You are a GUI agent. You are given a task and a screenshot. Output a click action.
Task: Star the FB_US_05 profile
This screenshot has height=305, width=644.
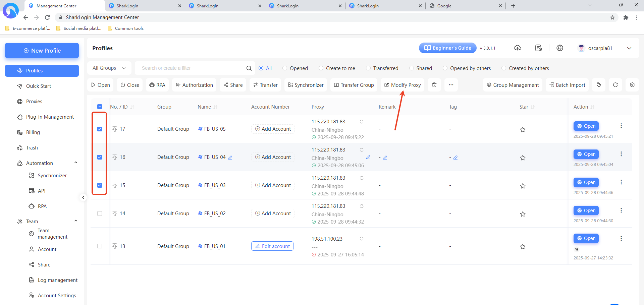(523, 130)
